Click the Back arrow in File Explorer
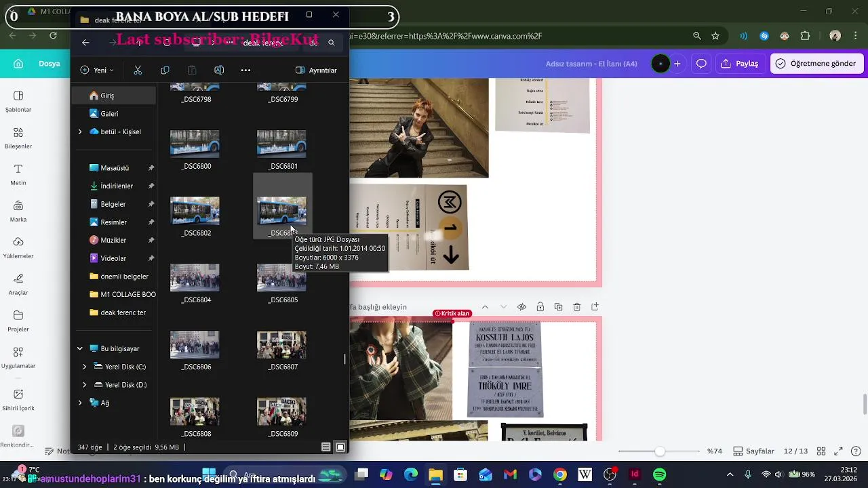The width and height of the screenshot is (868, 488). click(x=85, y=42)
